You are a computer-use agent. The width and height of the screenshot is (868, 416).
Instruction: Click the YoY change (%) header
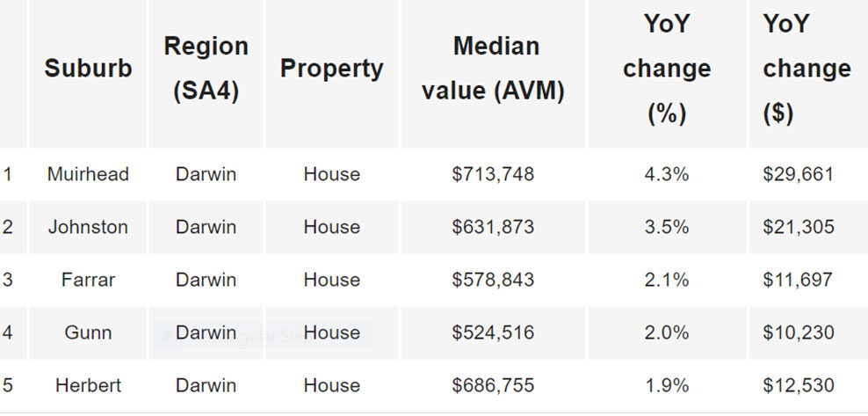tap(666, 69)
